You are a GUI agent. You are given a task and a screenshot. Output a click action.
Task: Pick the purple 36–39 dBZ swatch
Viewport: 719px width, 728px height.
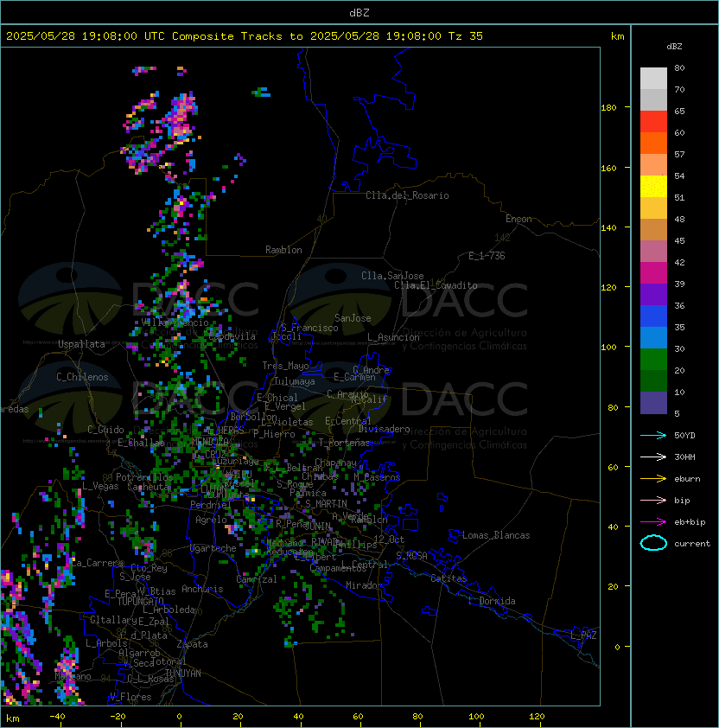(x=653, y=294)
